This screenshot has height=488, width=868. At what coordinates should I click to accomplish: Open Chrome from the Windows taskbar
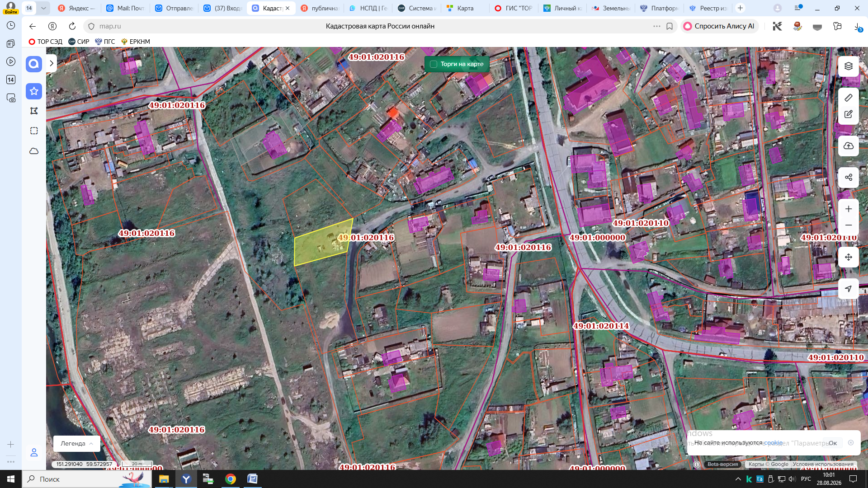tap(231, 479)
